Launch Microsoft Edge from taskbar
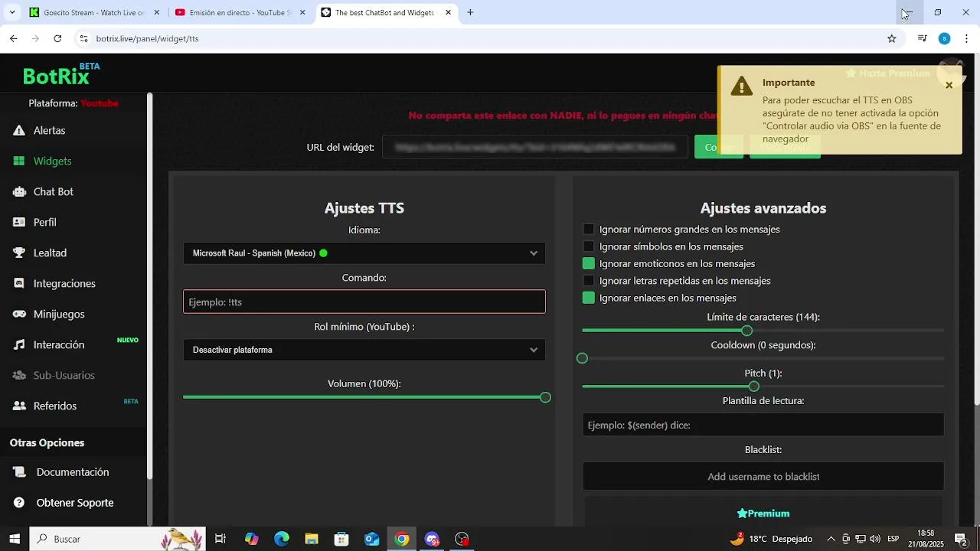The height and width of the screenshot is (551, 980). point(282,539)
